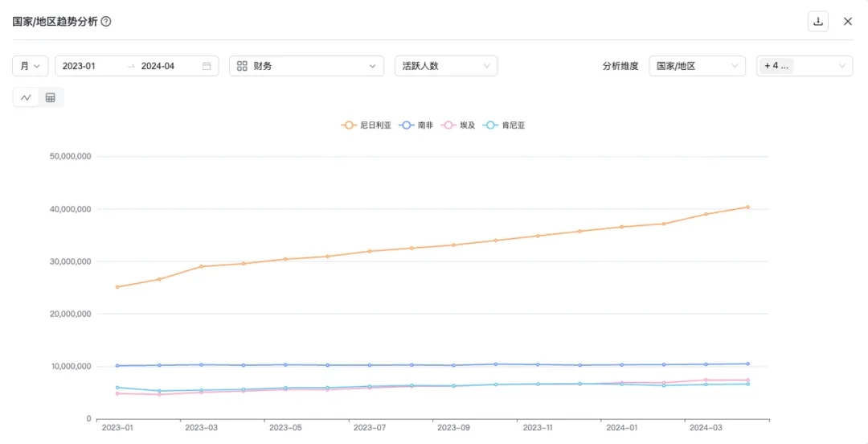Screen dimensions: 868x444
Task: Open the 国家/地区 analysis dimension dropdown
Action: click(x=697, y=66)
